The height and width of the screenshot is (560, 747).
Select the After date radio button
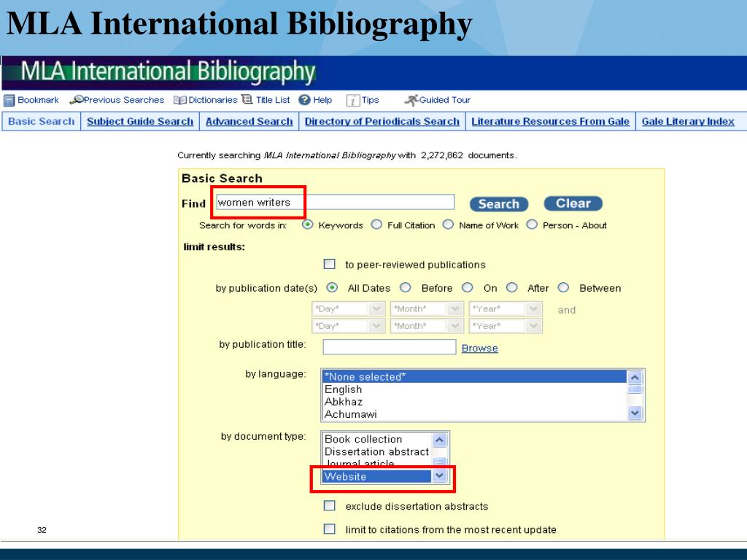(x=511, y=287)
